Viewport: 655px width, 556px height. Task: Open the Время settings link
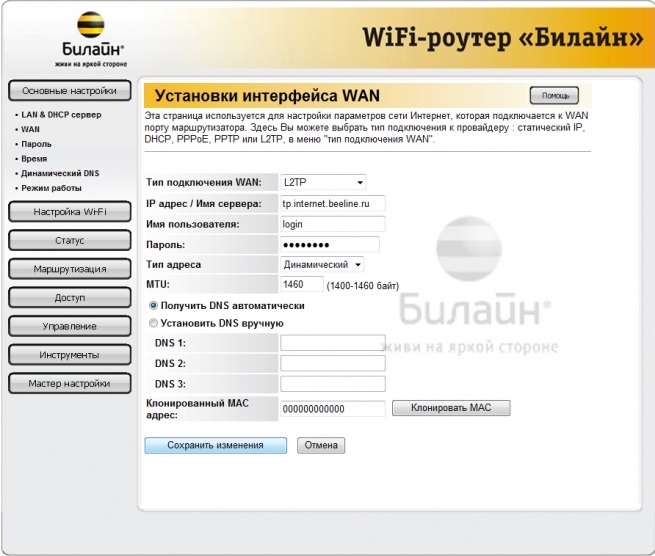point(34,158)
